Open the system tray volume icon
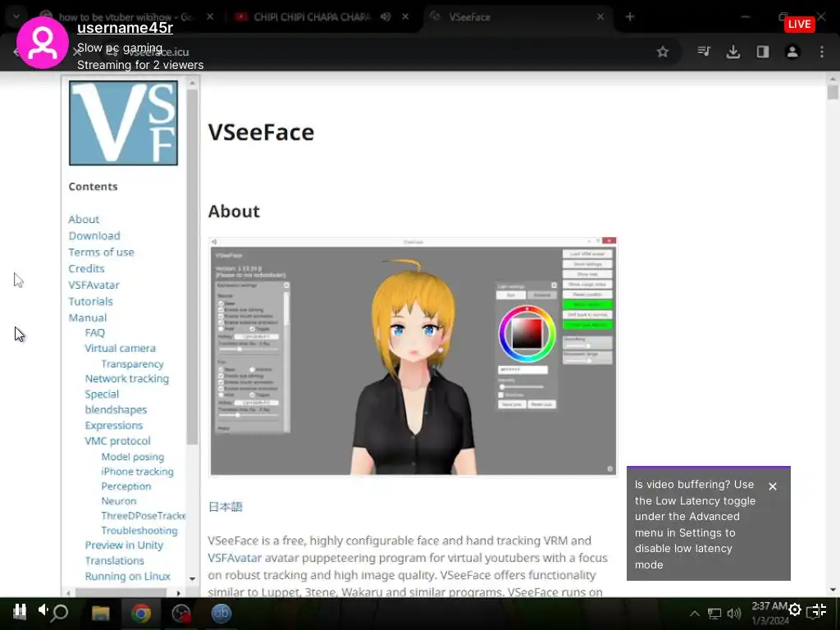 pyautogui.click(x=734, y=614)
